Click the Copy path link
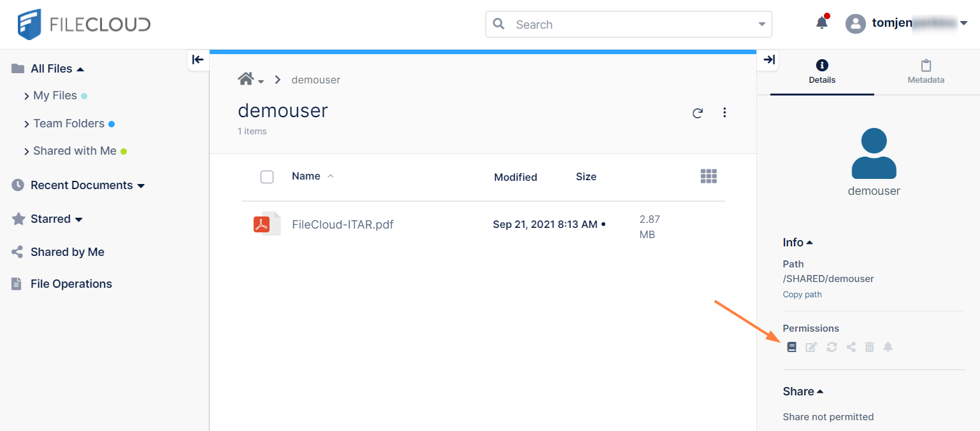980x431 pixels. (802, 295)
